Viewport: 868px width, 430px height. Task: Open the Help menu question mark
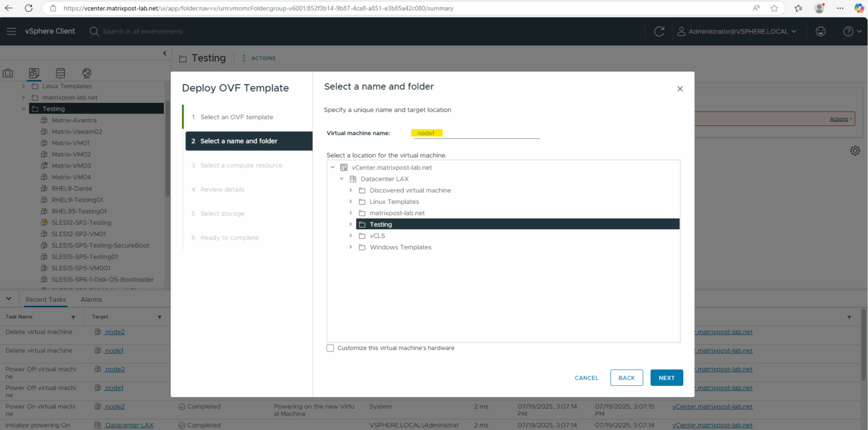848,31
